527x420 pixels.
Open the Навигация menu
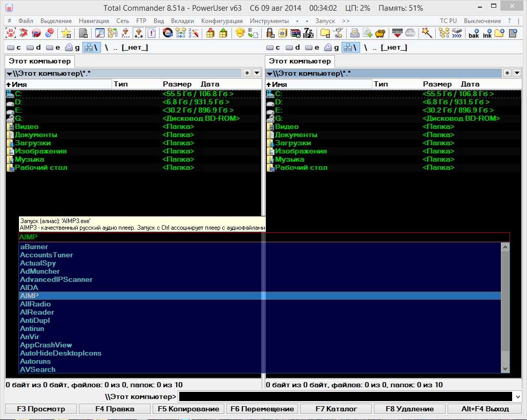[x=94, y=21]
